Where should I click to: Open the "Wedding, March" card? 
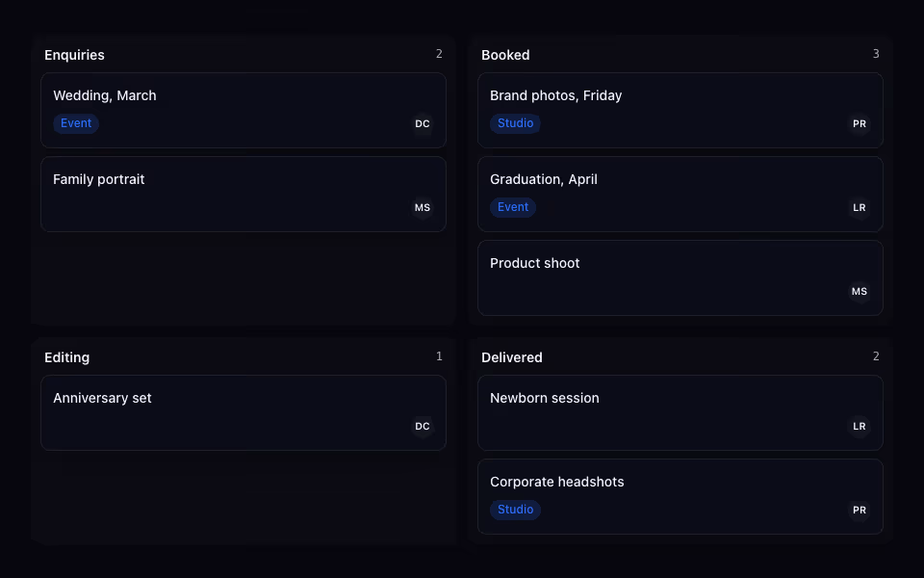coord(244,110)
